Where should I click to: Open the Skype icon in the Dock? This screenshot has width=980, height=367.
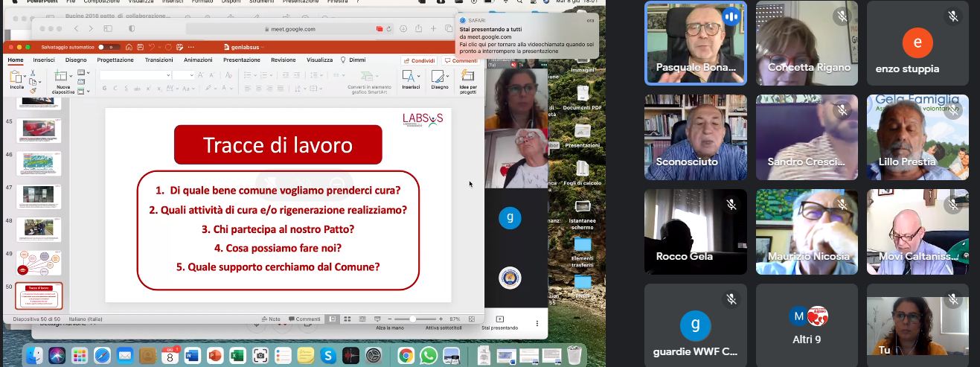[x=327, y=355]
